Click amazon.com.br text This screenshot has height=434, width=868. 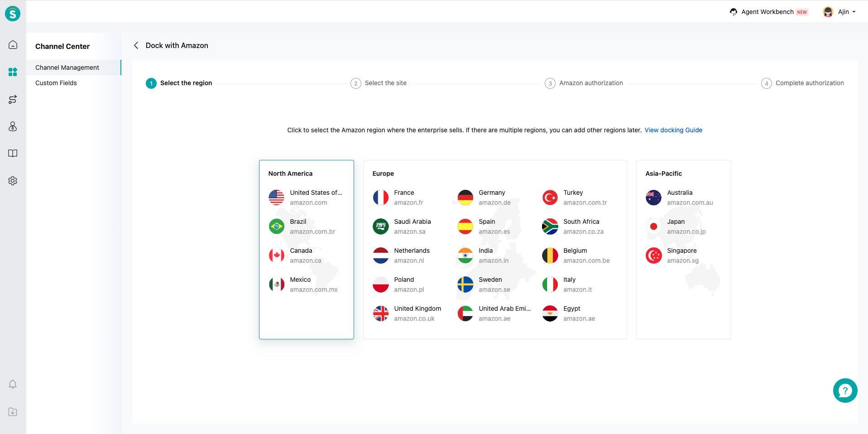(312, 231)
